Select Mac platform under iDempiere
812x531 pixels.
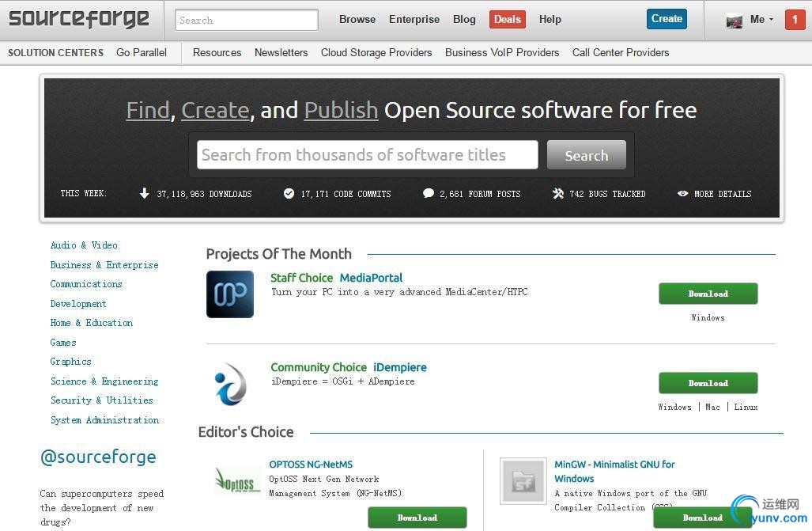[x=712, y=407]
